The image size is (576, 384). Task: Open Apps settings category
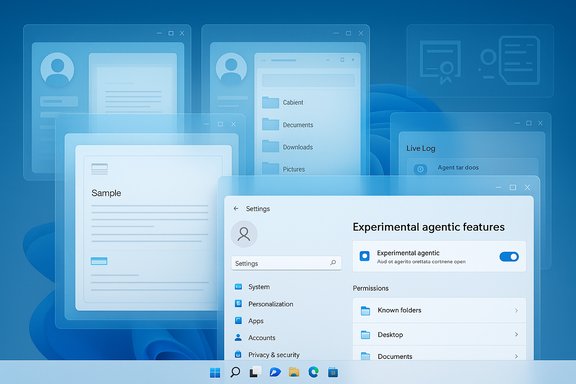click(x=249, y=321)
